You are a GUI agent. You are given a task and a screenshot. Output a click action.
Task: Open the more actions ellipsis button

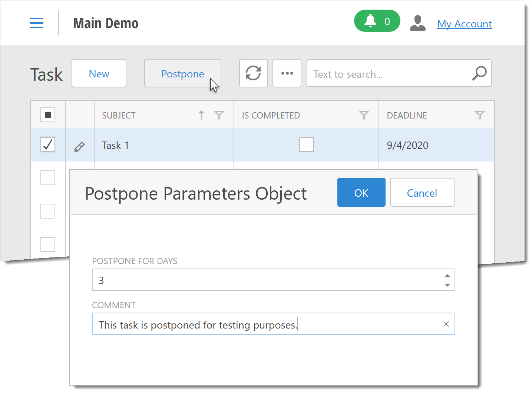tap(287, 73)
